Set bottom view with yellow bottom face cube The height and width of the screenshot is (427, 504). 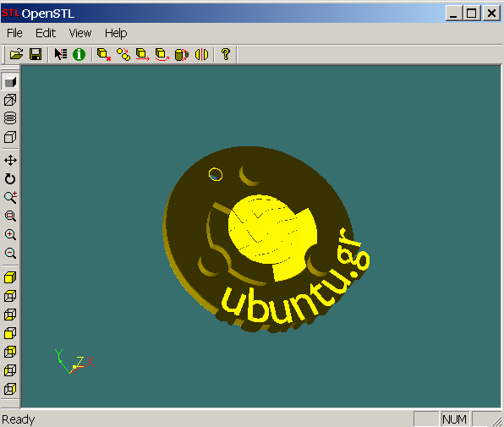[10, 315]
